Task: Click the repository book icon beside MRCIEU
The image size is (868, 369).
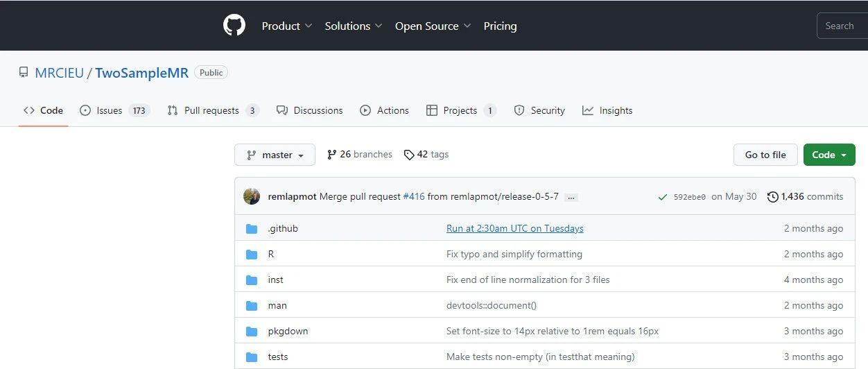Action: click(24, 73)
